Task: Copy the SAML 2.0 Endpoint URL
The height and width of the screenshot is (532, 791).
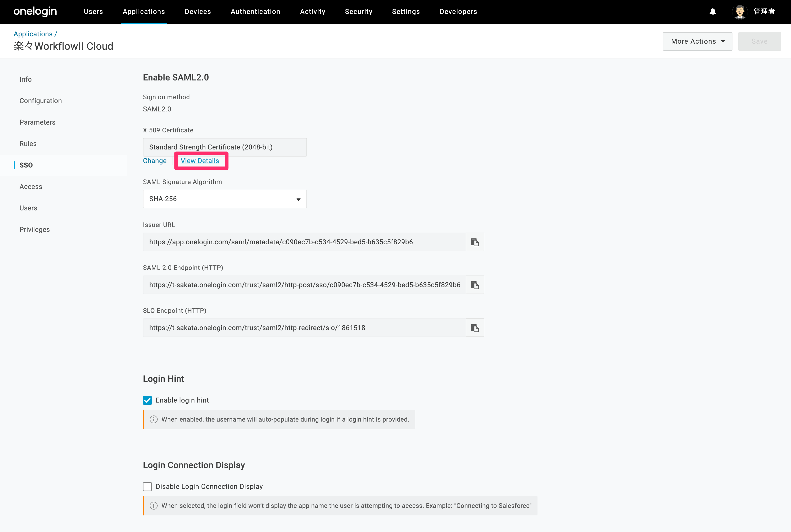Action: tap(475, 285)
